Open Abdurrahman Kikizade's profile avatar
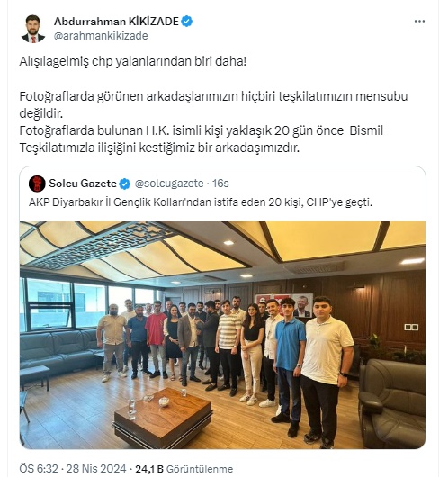The height and width of the screenshot is (477, 448). tap(33, 29)
